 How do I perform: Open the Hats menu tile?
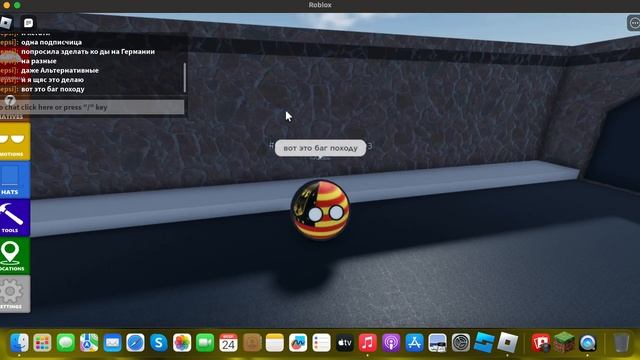click(15, 180)
